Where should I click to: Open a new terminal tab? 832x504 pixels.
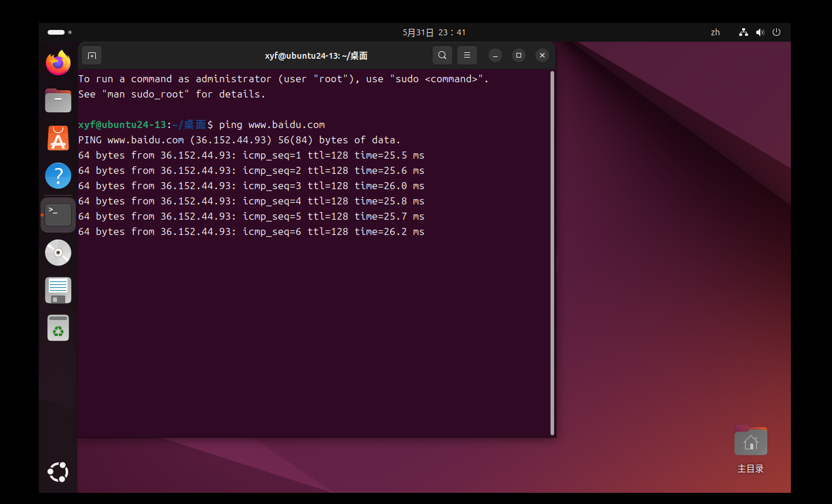[92, 55]
